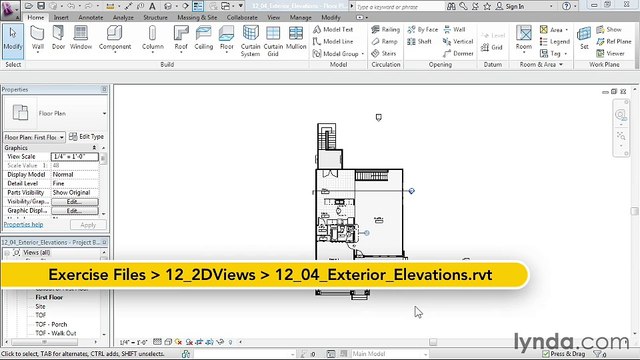Image resolution: width=640 pixels, height=360 pixels.
Task: Choose the Ceiling tool
Action: tap(203, 38)
